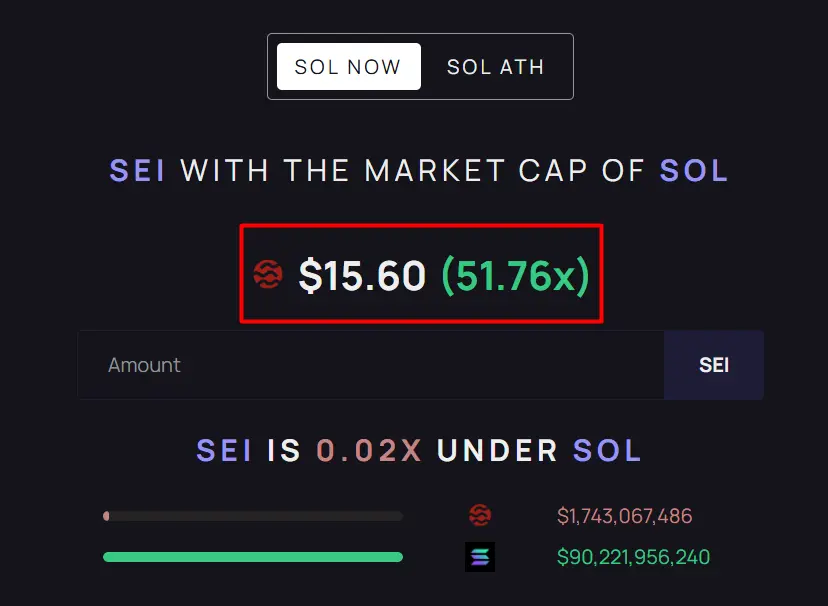
Task: Click the 'WITH THE MARKET CAP OF' text
Action: click(413, 171)
